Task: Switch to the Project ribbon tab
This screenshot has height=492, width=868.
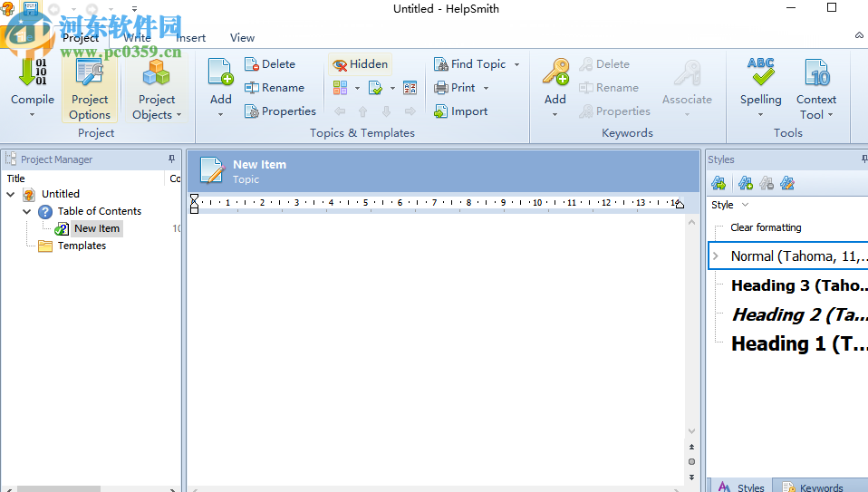Action: [81, 38]
